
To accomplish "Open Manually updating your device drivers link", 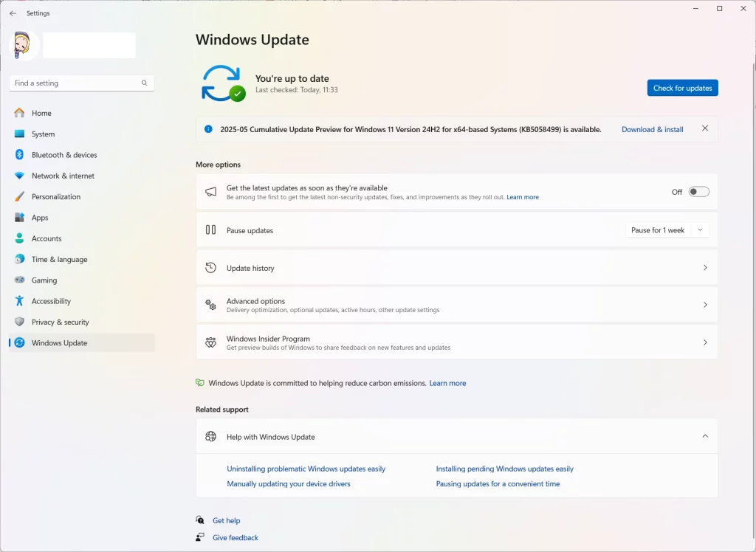I will 289,483.
